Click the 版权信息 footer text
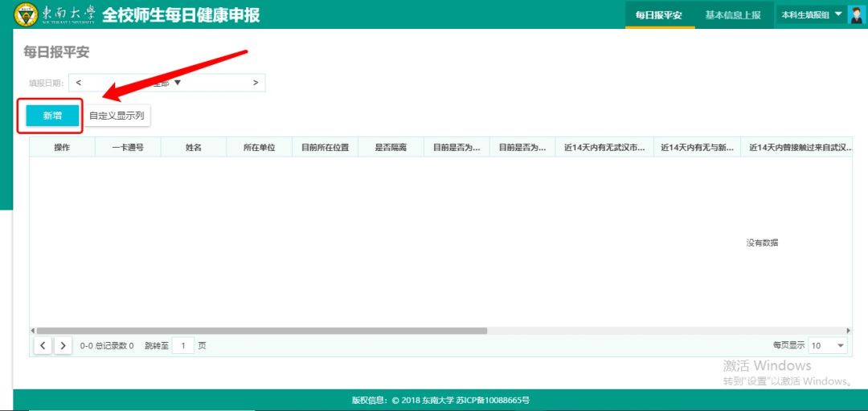The image size is (868, 411). pyautogui.click(x=440, y=400)
